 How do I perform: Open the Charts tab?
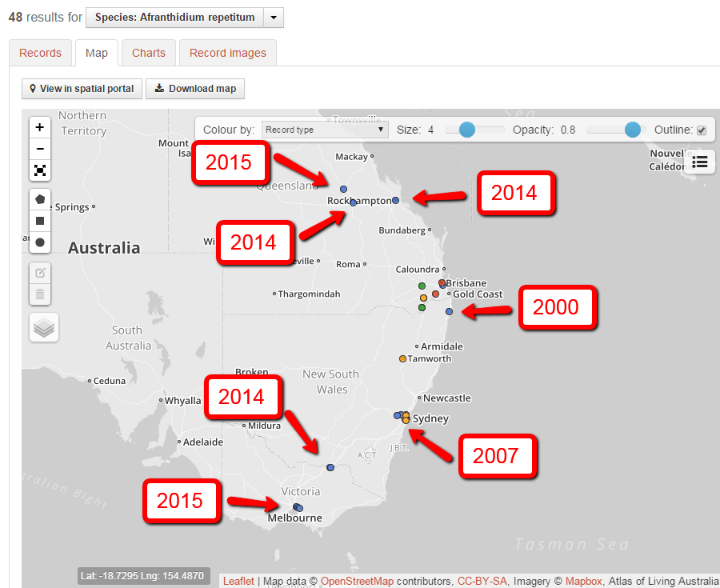pyautogui.click(x=149, y=53)
